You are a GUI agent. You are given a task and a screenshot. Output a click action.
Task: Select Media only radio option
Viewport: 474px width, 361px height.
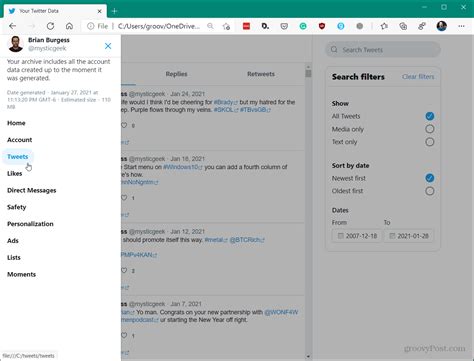click(x=430, y=129)
